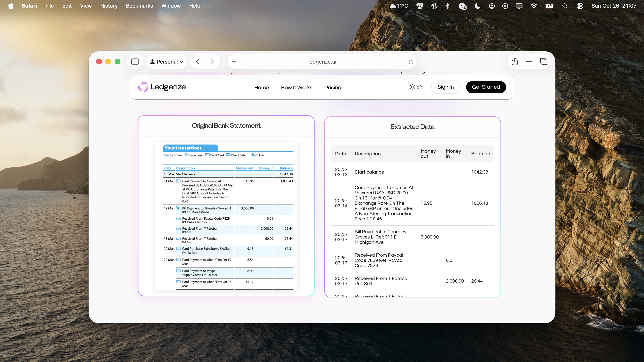Click the Safari back arrow
The width and height of the screenshot is (644, 362).
click(x=198, y=62)
